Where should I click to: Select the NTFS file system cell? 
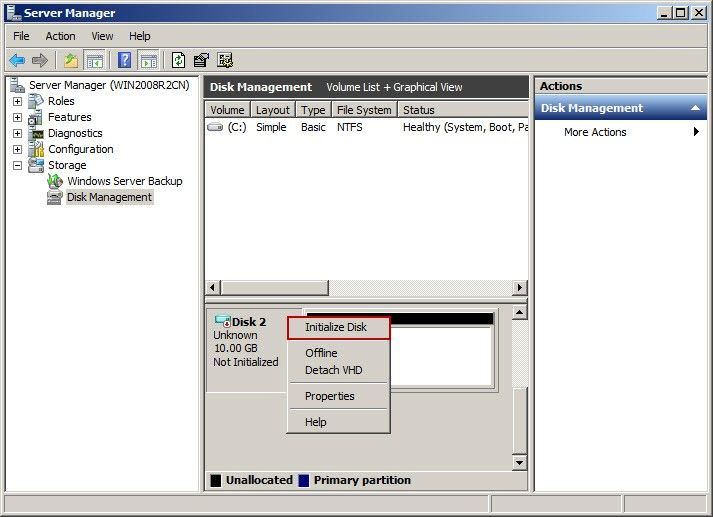click(x=350, y=127)
